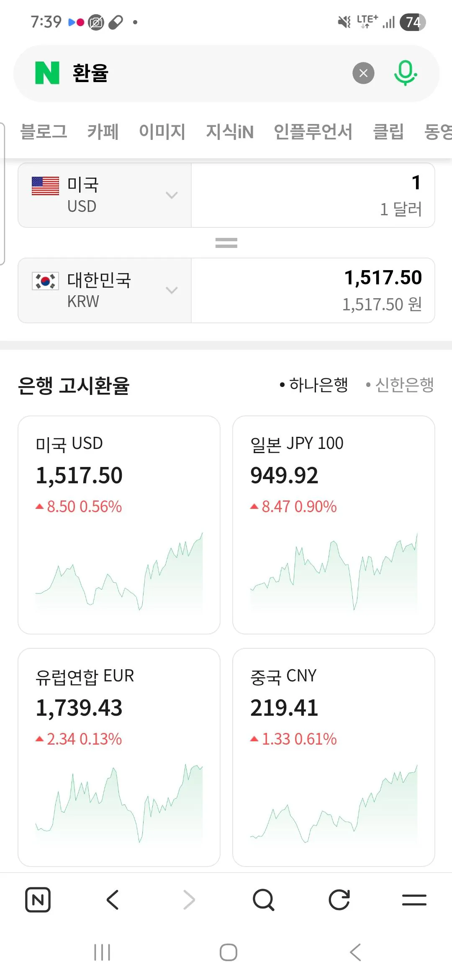Expand the 미국 USD currency dropdown
This screenshot has height=980, width=452.
105,195
